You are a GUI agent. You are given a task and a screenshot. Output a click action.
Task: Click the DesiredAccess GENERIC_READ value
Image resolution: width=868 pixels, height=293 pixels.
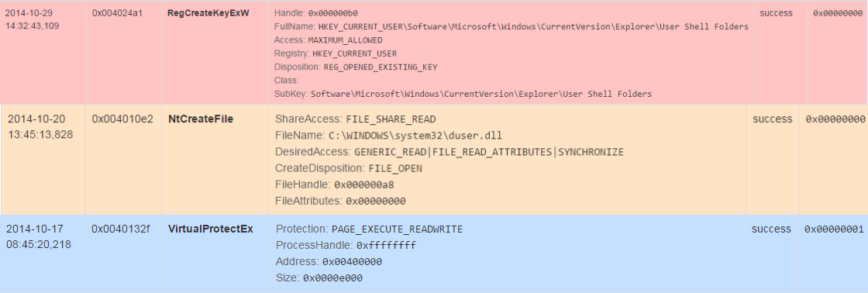[x=489, y=152]
